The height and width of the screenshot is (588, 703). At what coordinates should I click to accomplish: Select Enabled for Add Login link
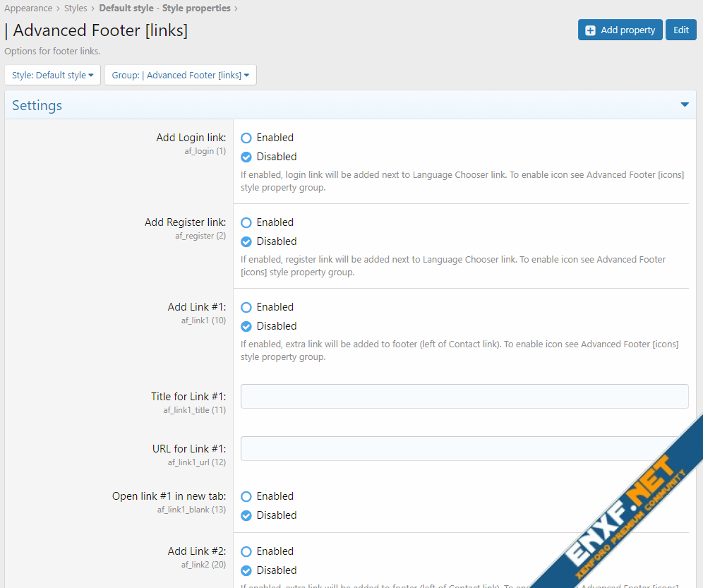pyautogui.click(x=246, y=138)
